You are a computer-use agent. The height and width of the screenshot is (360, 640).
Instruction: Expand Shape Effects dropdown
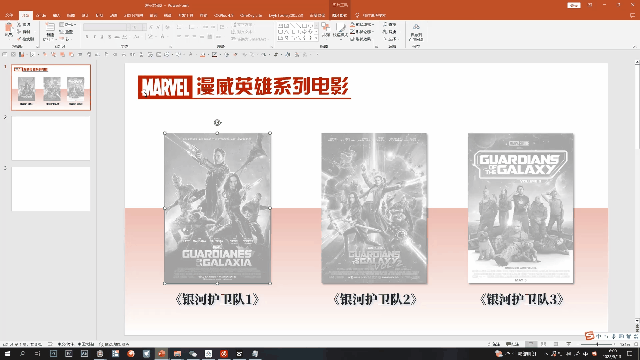coord(361,39)
